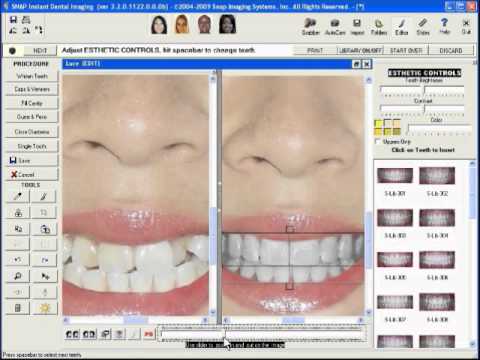Viewport: 480px width, 360px height.
Task: Click the right image horizontal scrollbar
Action: 293,320
